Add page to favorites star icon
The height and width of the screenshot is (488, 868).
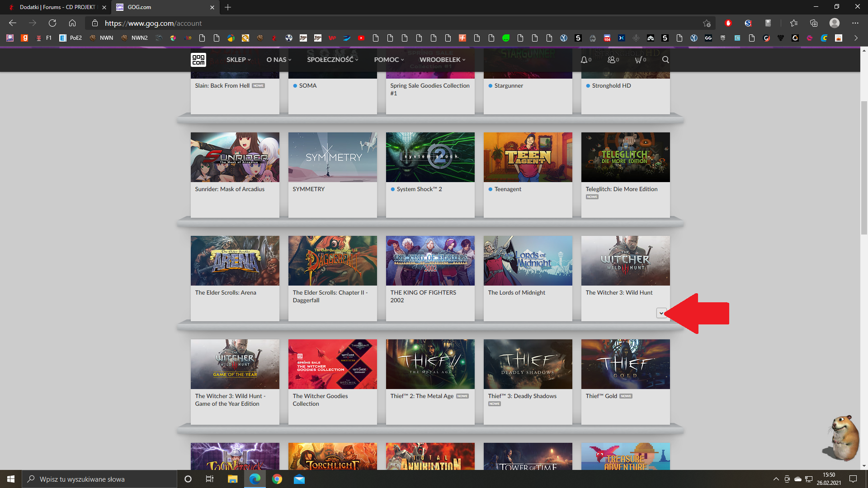click(707, 23)
